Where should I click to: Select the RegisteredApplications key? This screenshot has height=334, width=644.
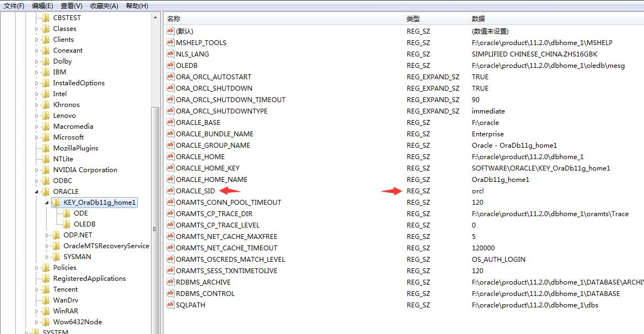click(90, 279)
